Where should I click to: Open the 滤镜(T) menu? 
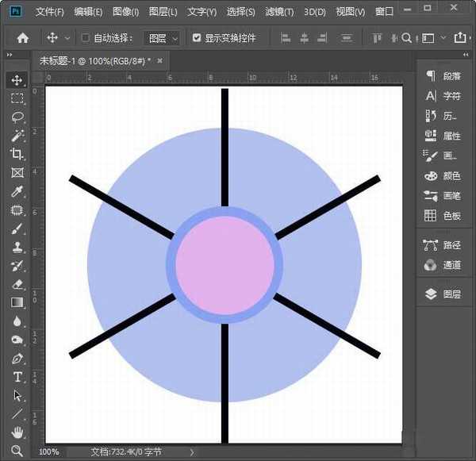click(x=278, y=12)
